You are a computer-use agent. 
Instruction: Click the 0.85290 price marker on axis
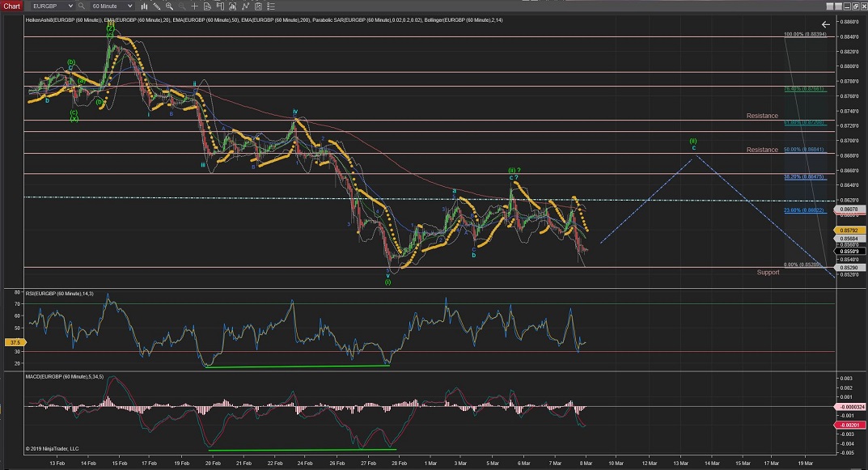point(849,268)
